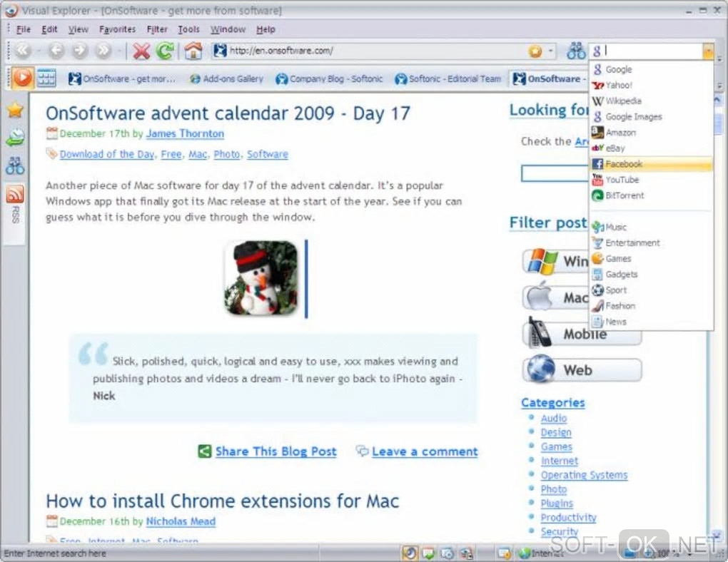Switch to Company Blog - Softonic tab
728x562 pixels.
click(329, 79)
